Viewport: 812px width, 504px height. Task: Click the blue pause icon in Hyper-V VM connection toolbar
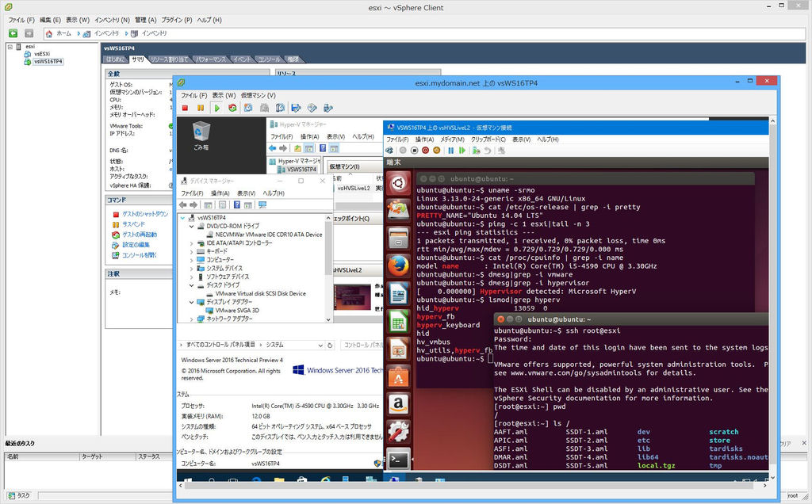(450, 151)
